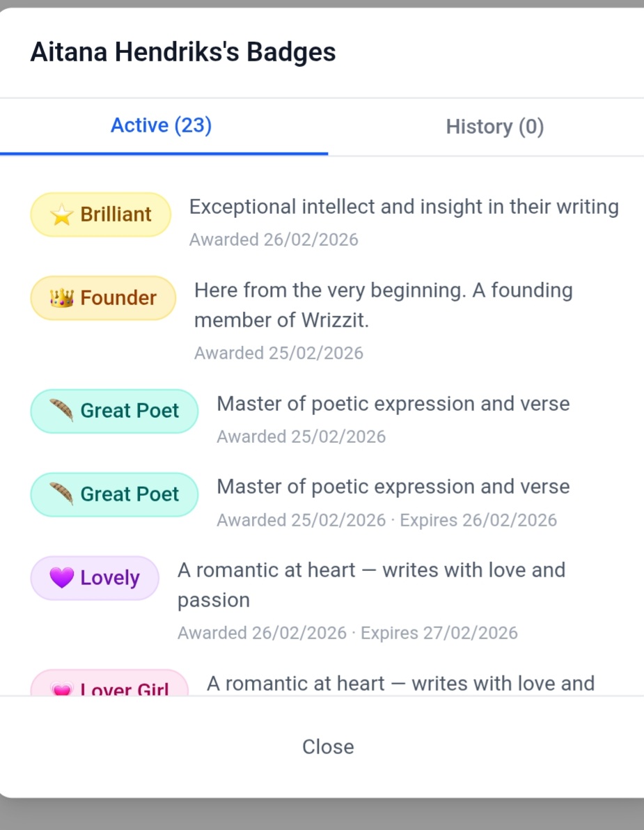
Task: Click the Brilliant description about exceptional intellect
Action: (404, 207)
